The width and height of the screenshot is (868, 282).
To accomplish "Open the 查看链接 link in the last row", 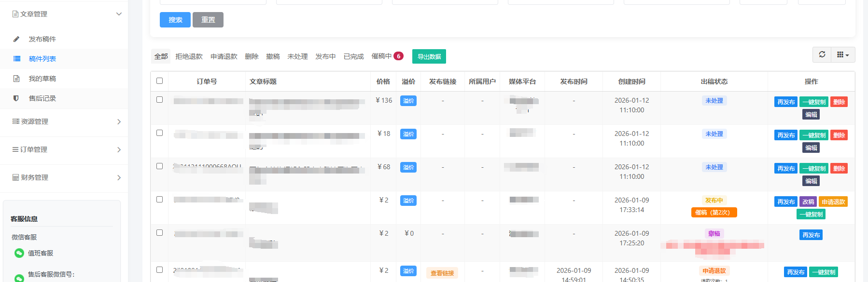I will [442, 273].
